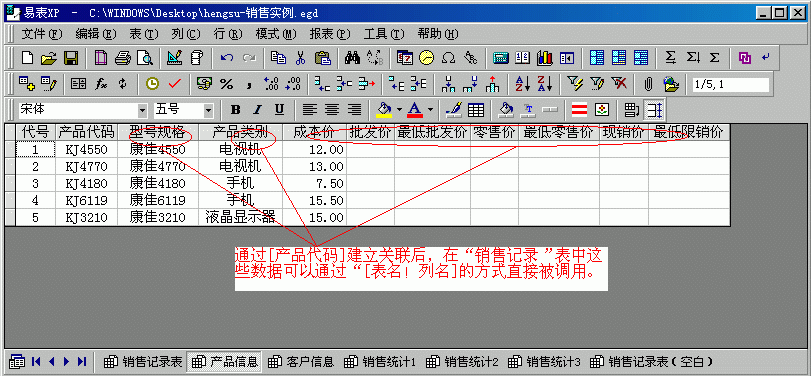Click the Cut scissors icon
This screenshot has height=376, width=811.
click(x=301, y=58)
